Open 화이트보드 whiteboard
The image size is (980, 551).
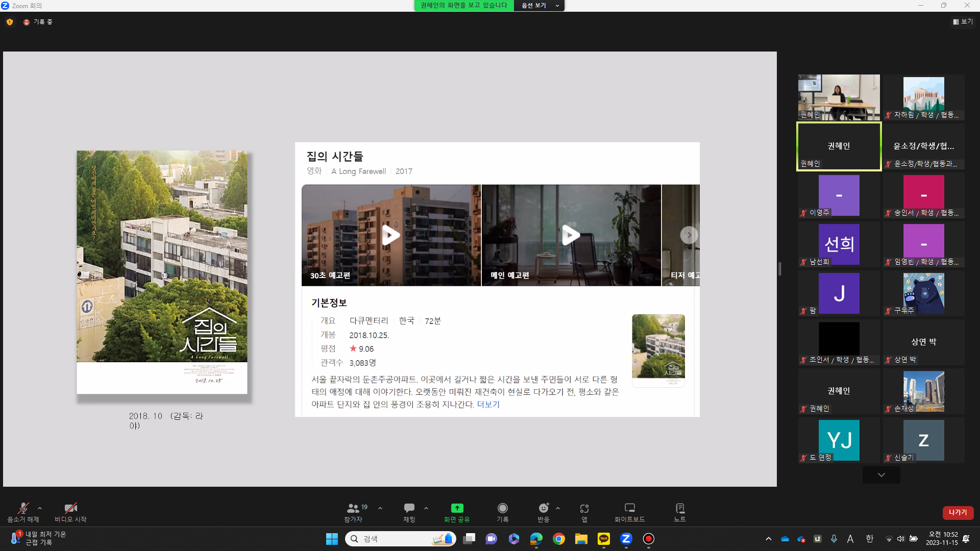[x=630, y=512]
